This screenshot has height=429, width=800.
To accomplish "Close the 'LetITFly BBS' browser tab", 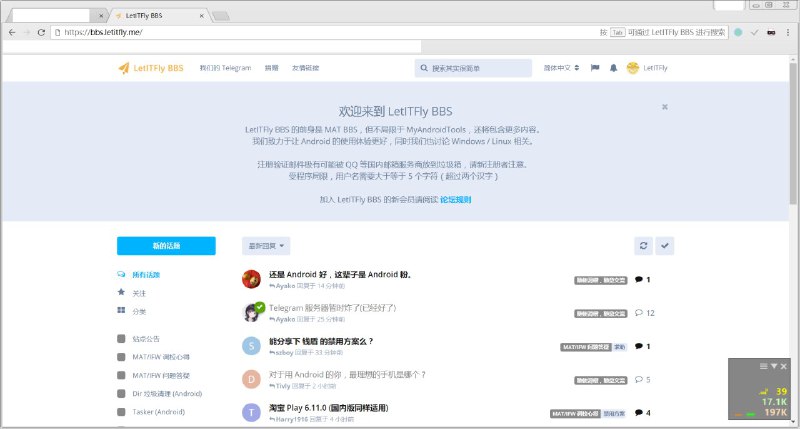I will (202, 16).
